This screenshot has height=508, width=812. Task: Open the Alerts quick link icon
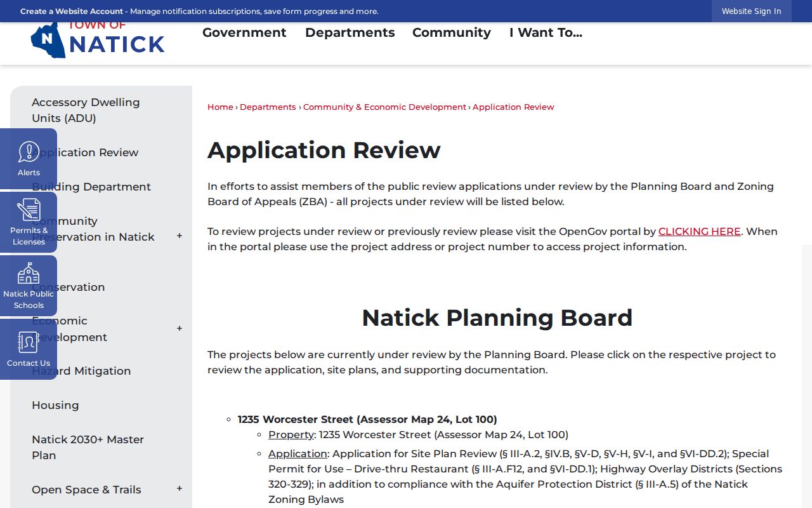29,159
